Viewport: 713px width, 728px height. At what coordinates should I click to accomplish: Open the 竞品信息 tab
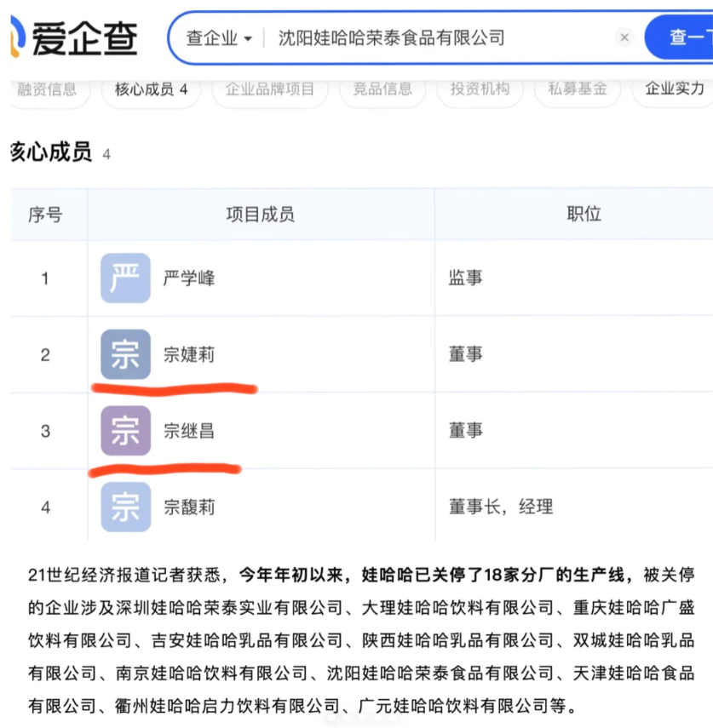coord(382,89)
